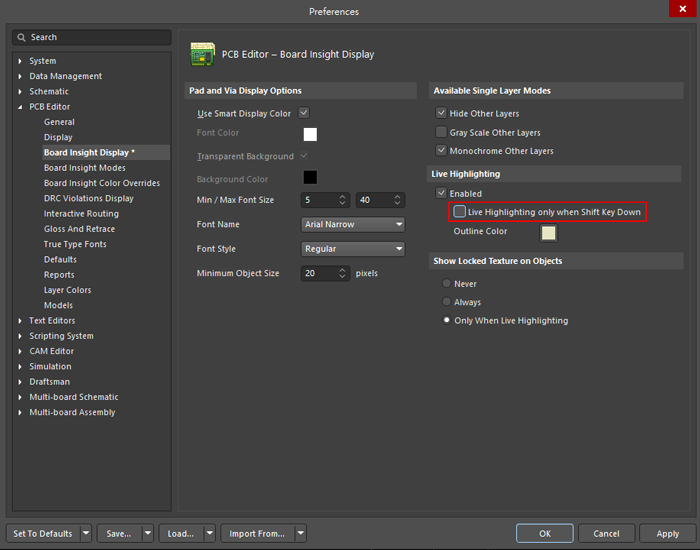Screen dimensions: 700x550
Task: Enable Live Highlighting only when Shift Key Down
Action: coord(460,212)
